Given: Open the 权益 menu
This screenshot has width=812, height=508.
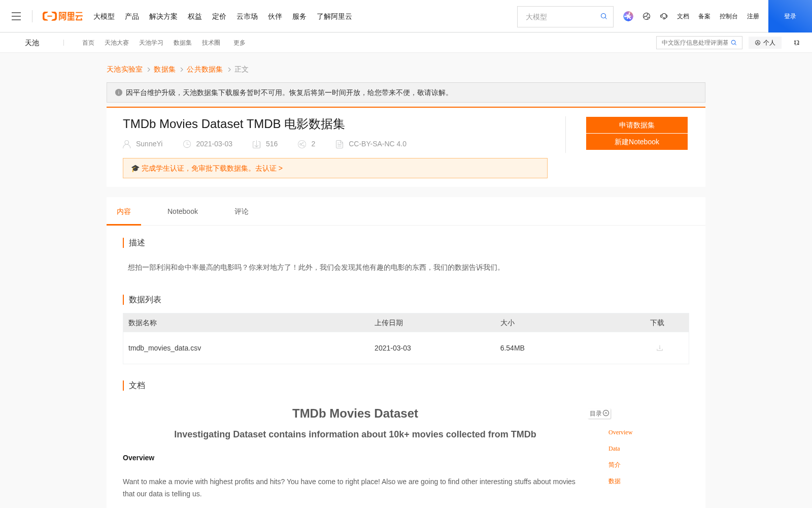Looking at the screenshot, I should [195, 16].
